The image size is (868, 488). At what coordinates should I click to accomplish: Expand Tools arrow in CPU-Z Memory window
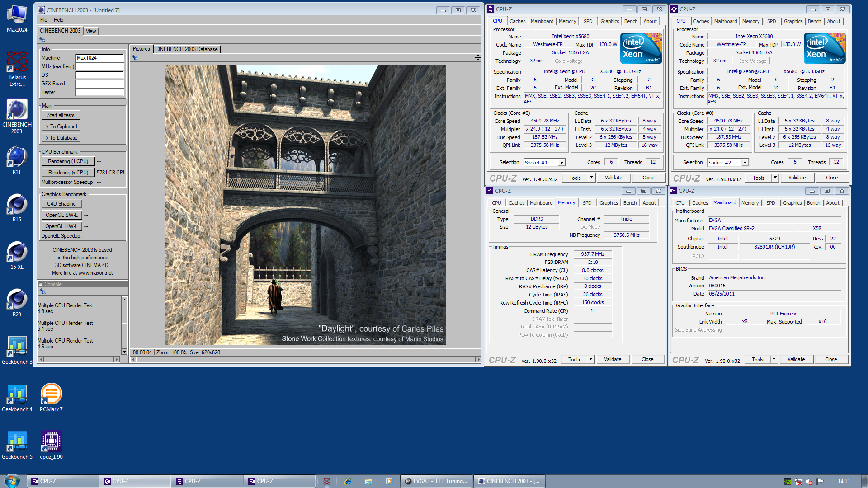[590, 359]
